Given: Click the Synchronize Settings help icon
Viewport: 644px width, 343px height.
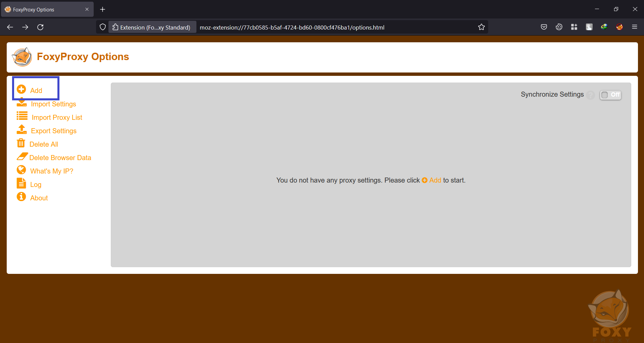Looking at the screenshot, I should (x=591, y=95).
